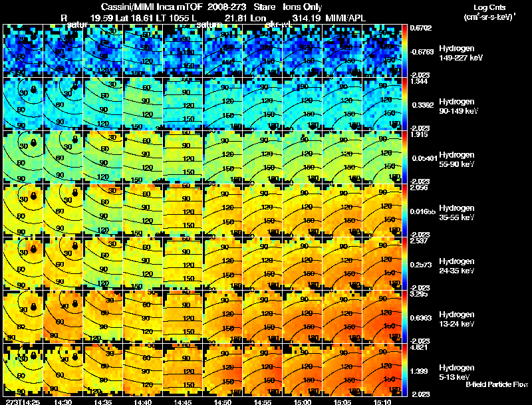532x405 pixels.
Task: Select the MIMI/APL header label
Action: (x=345, y=18)
